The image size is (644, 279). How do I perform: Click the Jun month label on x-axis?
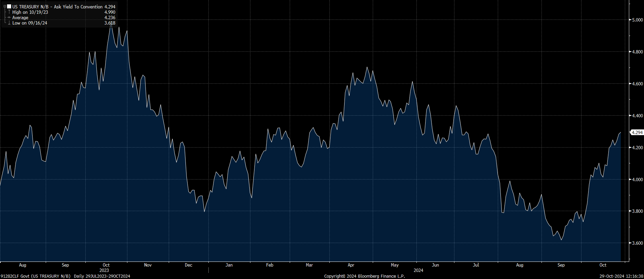click(435, 265)
